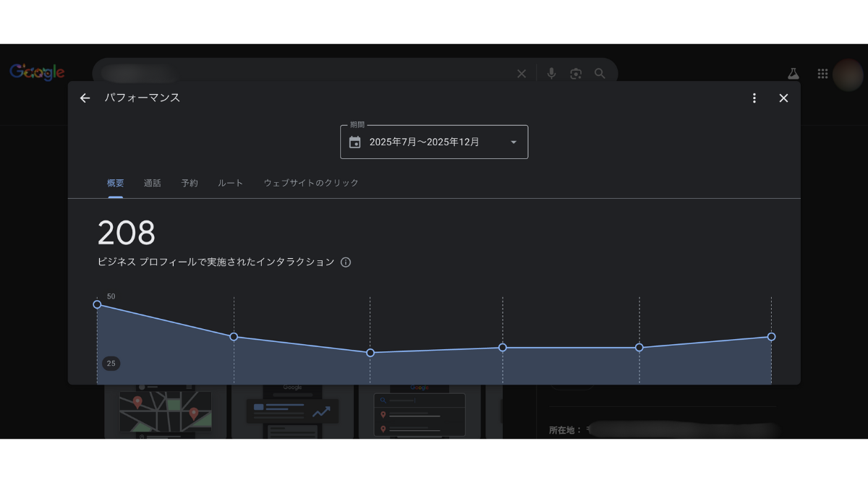
Task: Go back using the arrow beside パフォーマンス
Action: coord(85,98)
